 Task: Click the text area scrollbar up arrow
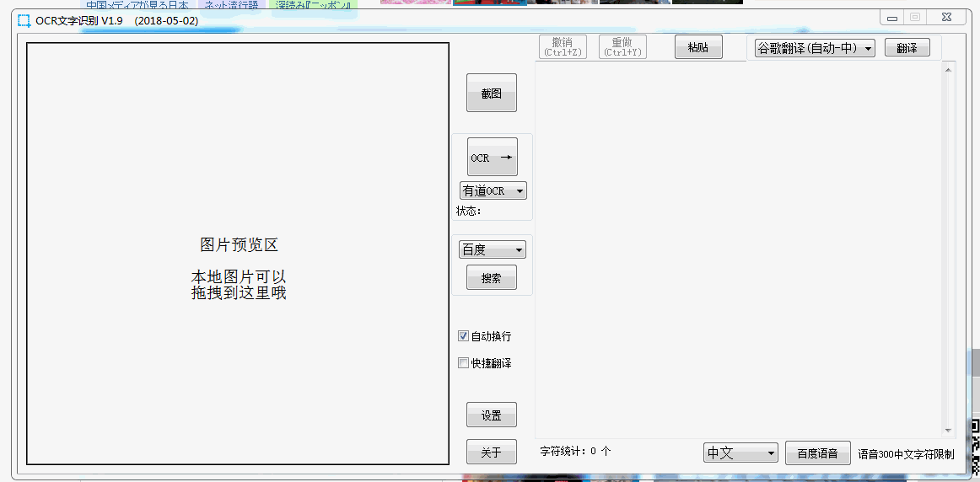tap(947, 69)
